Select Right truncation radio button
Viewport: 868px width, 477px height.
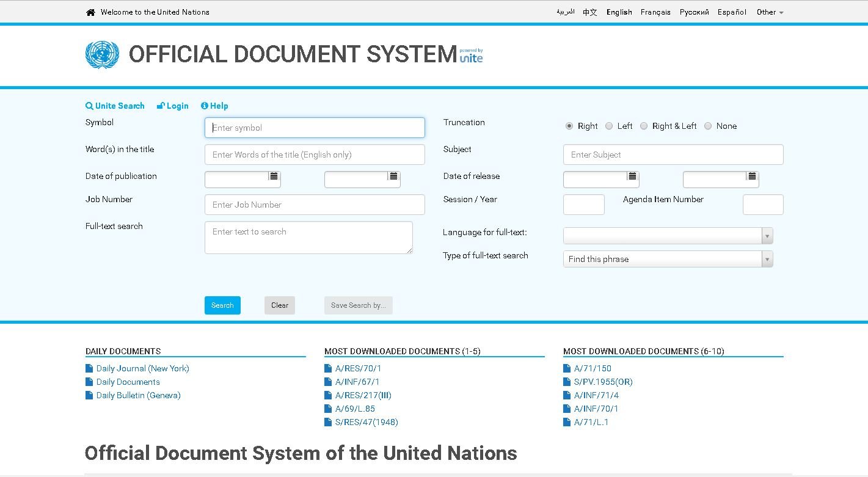[569, 126]
